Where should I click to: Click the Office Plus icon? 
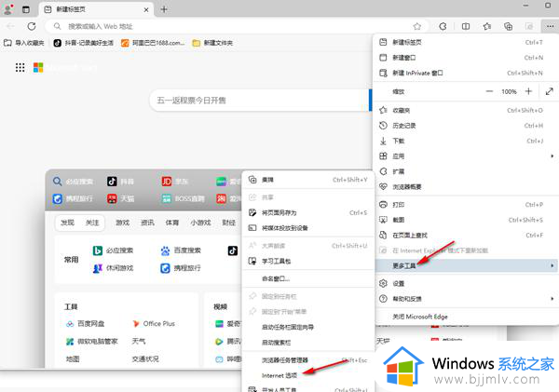pos(136,324)
